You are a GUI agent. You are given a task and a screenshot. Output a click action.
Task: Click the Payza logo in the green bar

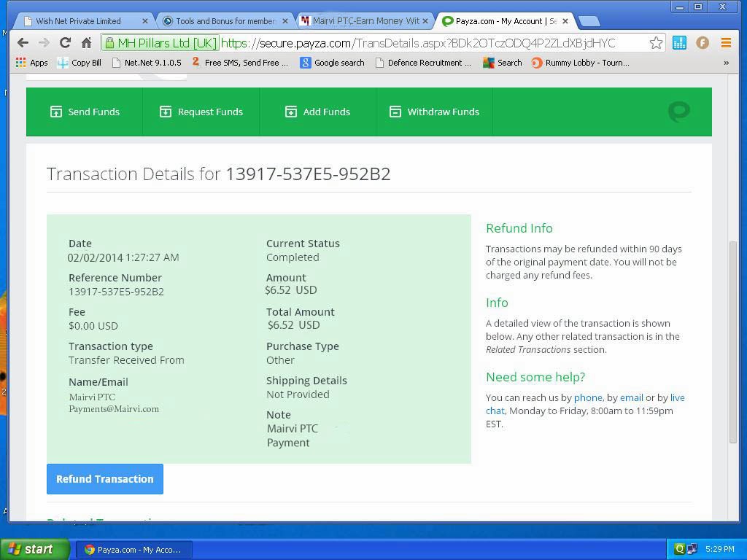pyautogui.click(x=679, y=112)
